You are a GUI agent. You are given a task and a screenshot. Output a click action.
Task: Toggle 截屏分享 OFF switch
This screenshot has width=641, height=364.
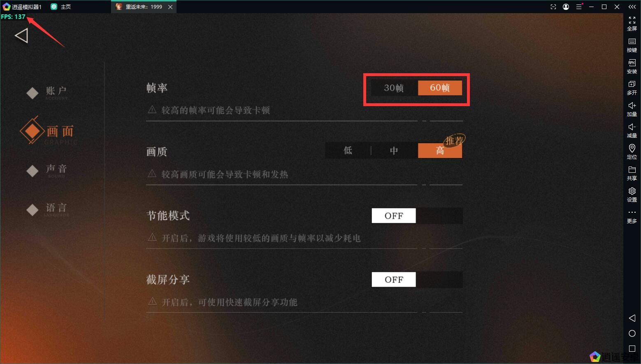pyautogui.click(x=417, y=280)
